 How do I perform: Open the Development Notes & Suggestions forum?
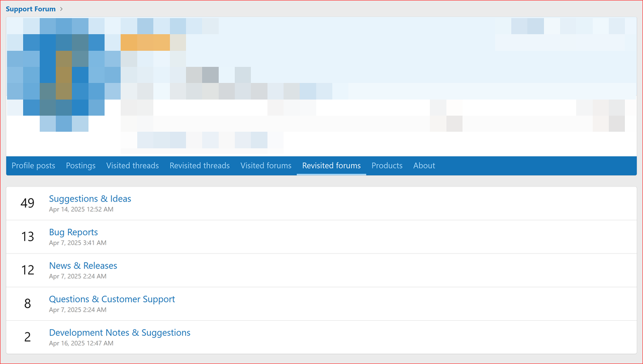click(x=119, y=332)
